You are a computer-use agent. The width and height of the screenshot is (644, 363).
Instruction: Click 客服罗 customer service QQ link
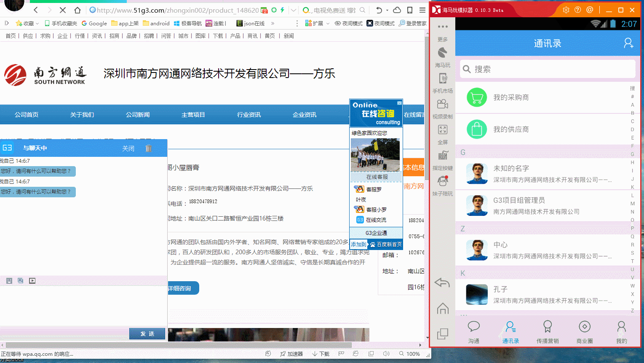(x=368, y=189)
